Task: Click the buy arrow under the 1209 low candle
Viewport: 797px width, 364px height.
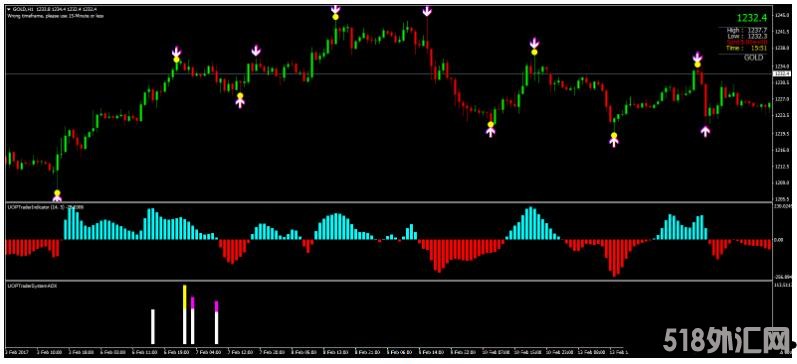Action: coord(57,198)
